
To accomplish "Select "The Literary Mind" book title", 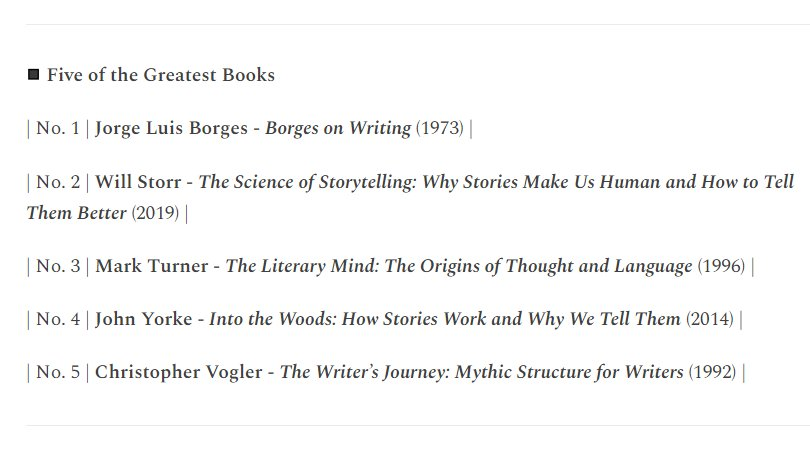I will click(x=458, y=266).
